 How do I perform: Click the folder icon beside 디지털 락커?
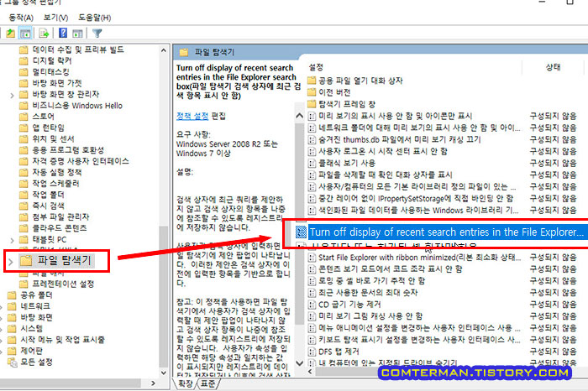pos(24,60)
